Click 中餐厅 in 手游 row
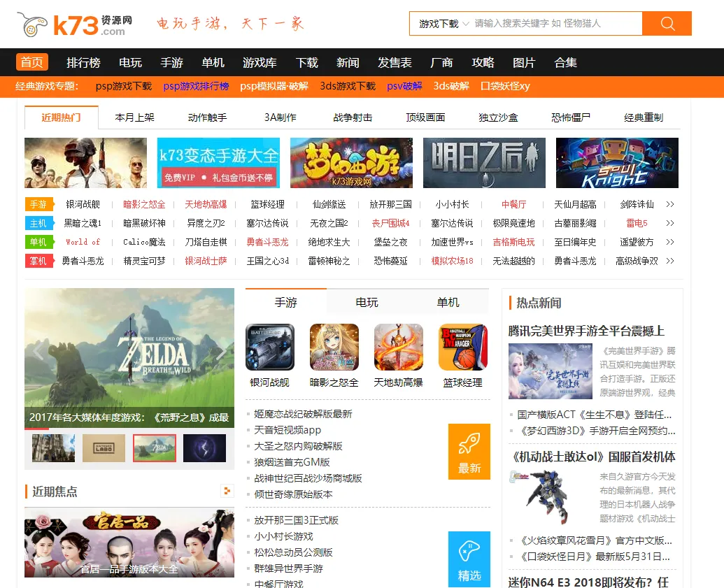This screenshot has width=724, height=588. click(513, 204)
